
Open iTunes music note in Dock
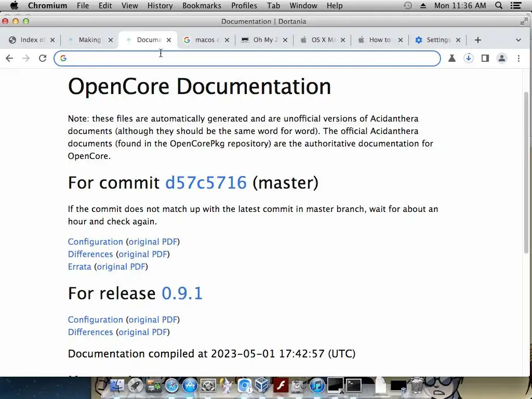(317, 386)
